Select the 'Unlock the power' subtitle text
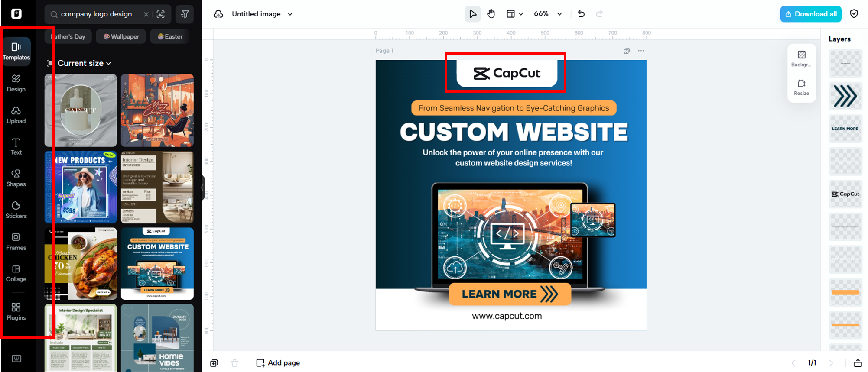This screenshot has width=868, height=372. pos(513,158)
